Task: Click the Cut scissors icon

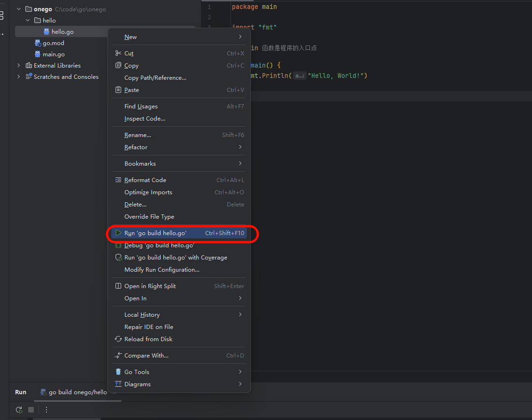Action: 118,53
